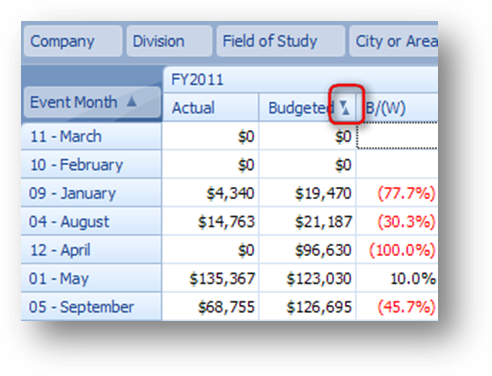Open the Field of Study filter
This screenshot has height=376, width=492.
pyautogui.click(x=281, y=41)
